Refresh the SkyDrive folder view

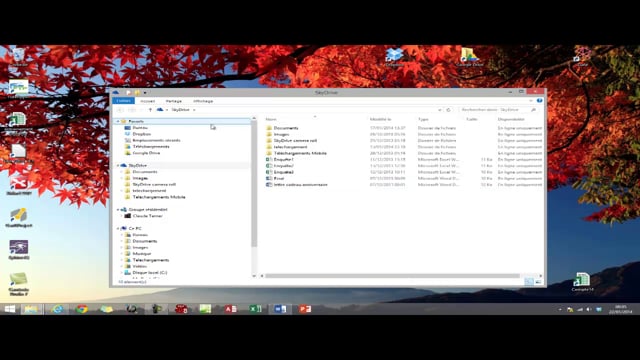[449, 110]
